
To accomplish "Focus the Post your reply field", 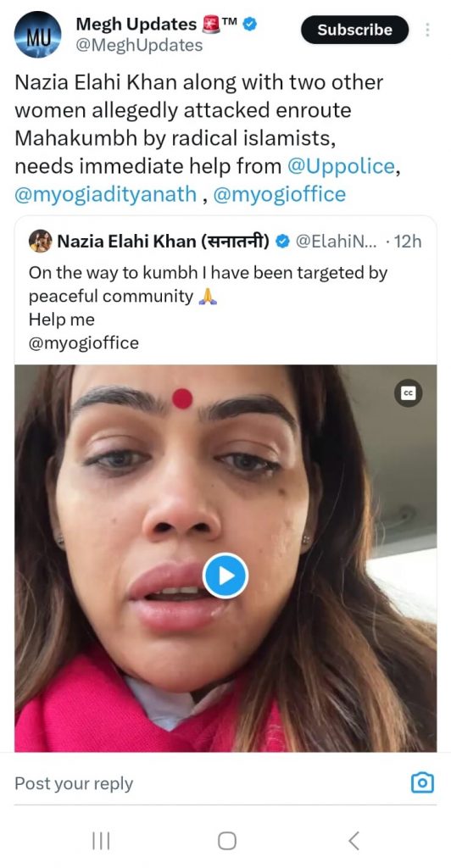I will (x=210, y=783).
